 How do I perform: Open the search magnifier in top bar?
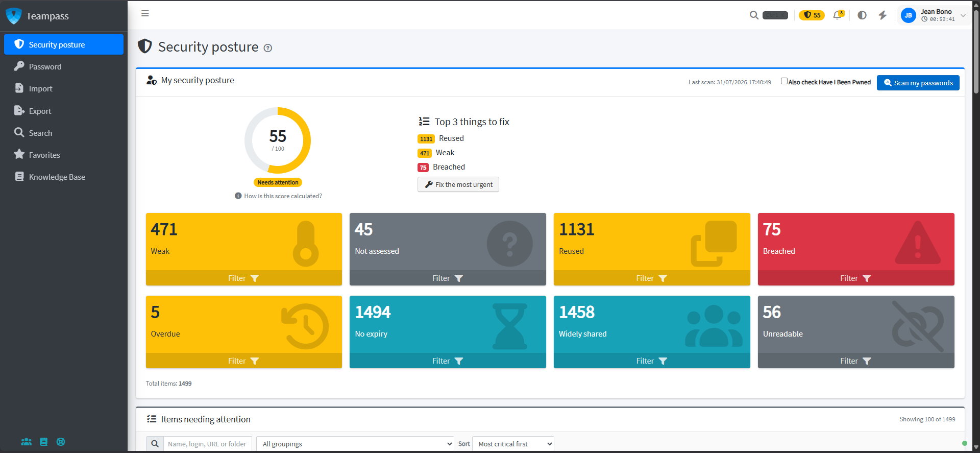click(754, 15)
